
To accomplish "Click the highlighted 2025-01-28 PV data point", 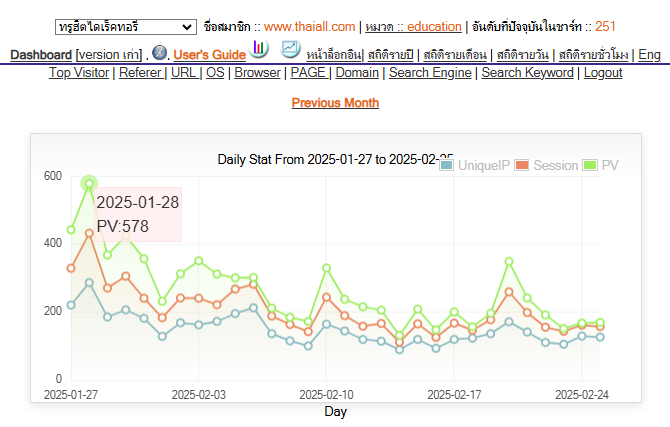I will point(89,184).
